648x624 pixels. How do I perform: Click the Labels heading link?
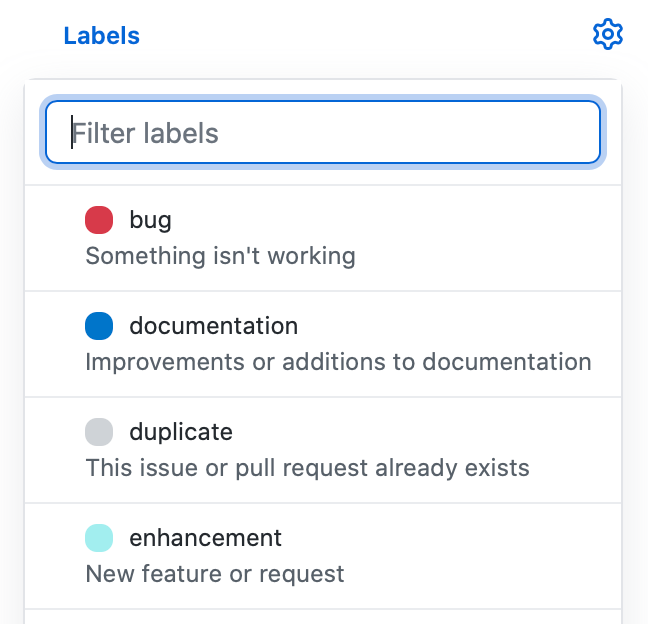point(102,36)
